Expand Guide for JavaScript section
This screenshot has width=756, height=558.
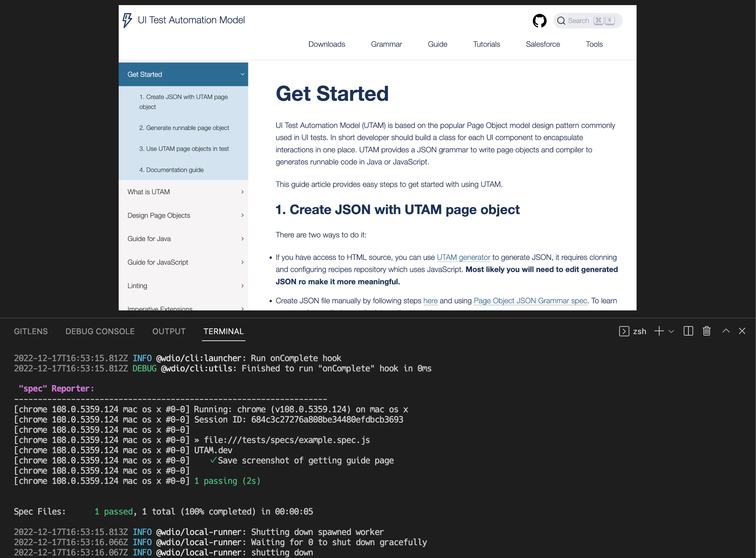click(183, 262)
